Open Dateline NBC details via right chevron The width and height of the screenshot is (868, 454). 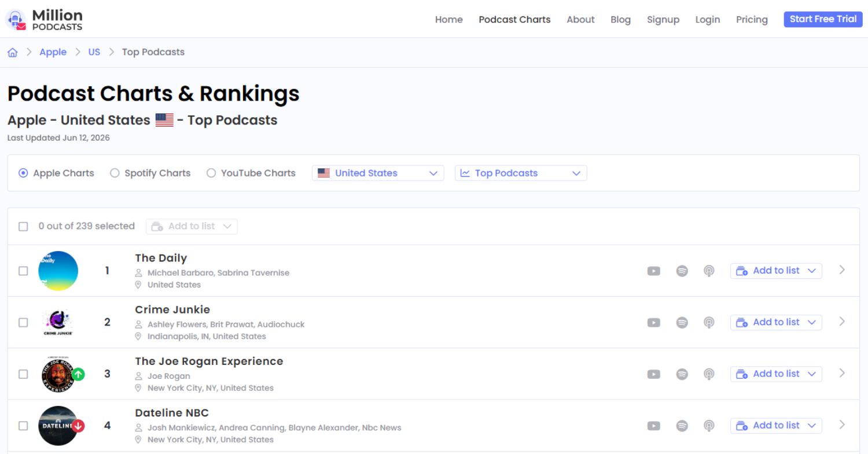[842, 425]
